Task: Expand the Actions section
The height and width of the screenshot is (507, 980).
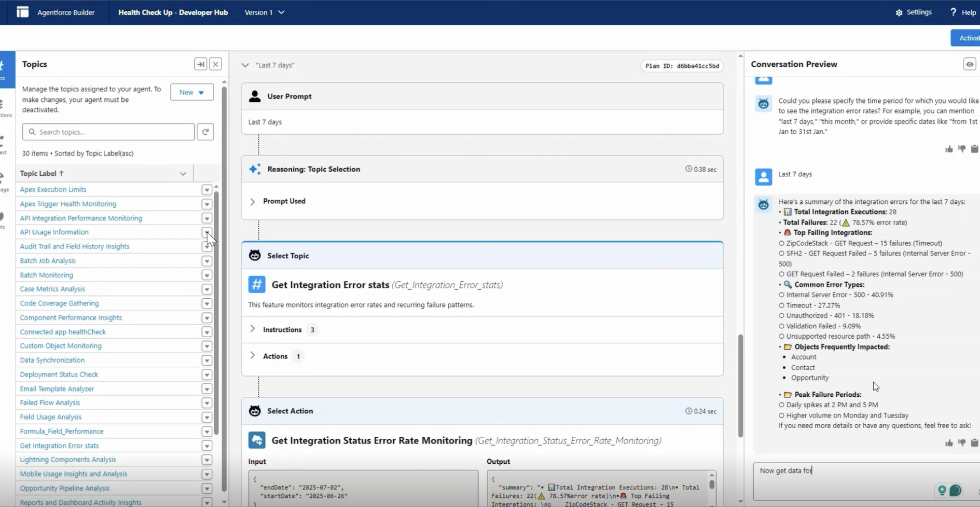Action: (253, 356)
